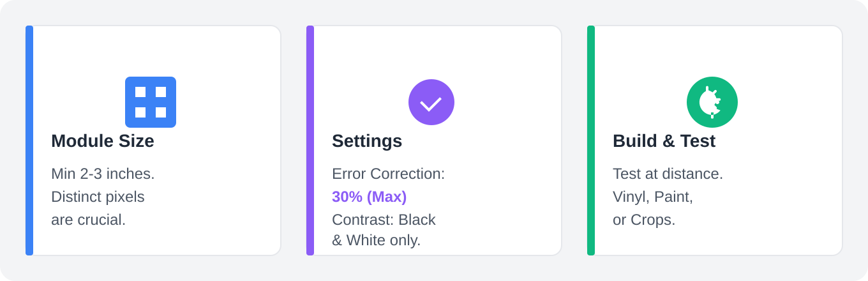Click the 'Min 2-3 inches.' text
Viewport: 868px width, 281px height.
point(103,174)
